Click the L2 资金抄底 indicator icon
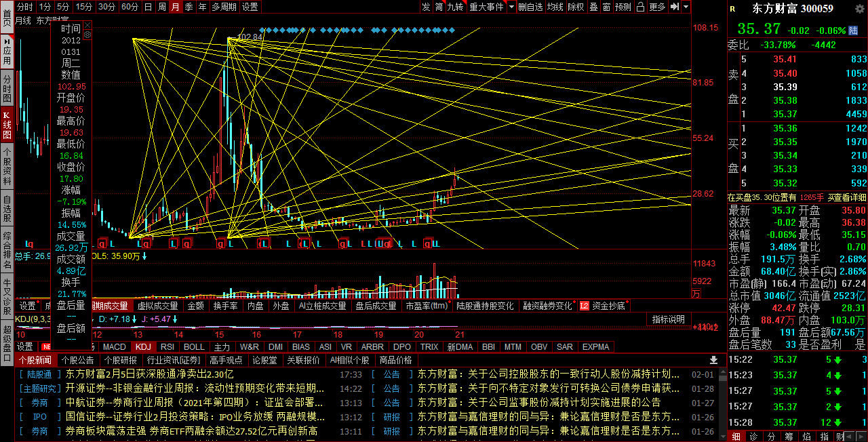 coord(585,306)
